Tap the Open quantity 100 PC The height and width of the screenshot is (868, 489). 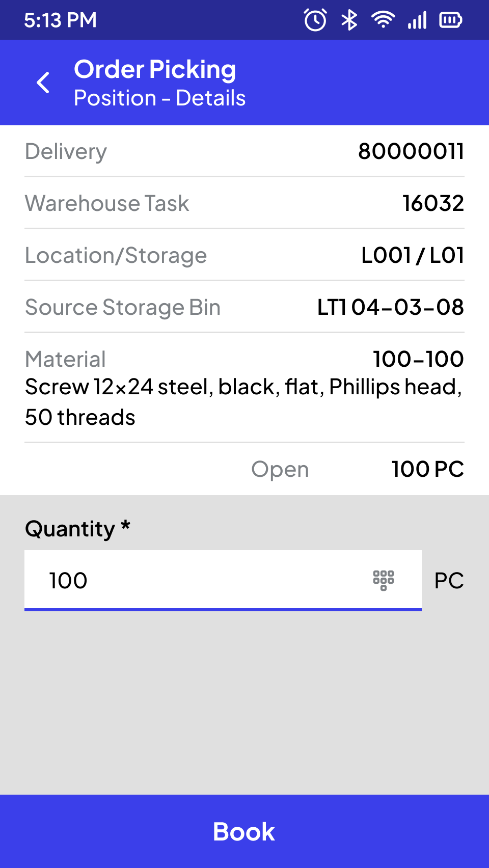click(427, 469)
